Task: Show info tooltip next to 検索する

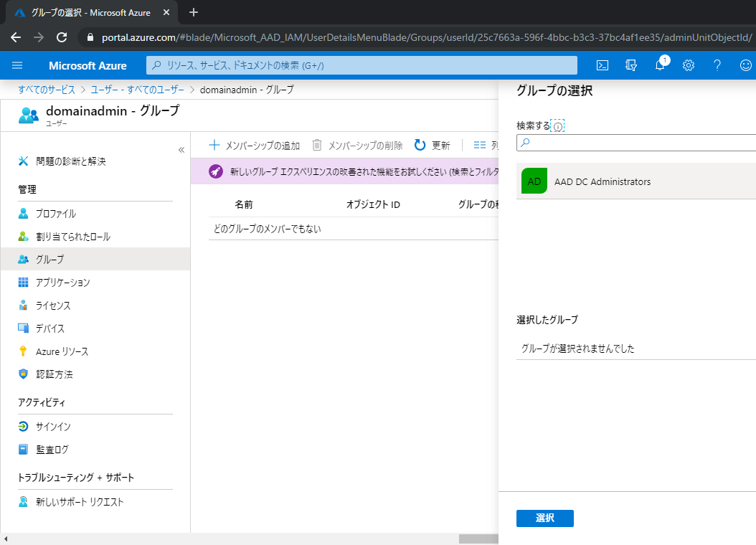Action: [558, 127]
